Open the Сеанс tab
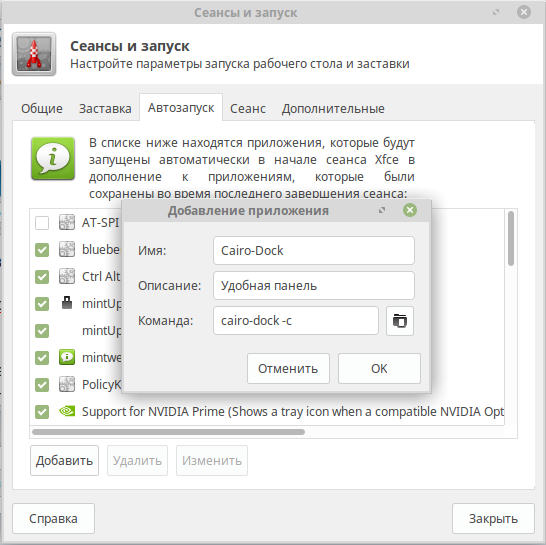The image size is (546, 545). pyautogui.click(x=248, y=109)
